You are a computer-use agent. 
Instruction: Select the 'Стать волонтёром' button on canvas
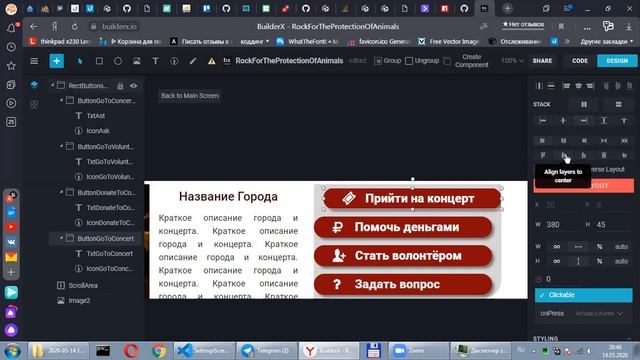point(403,256)
